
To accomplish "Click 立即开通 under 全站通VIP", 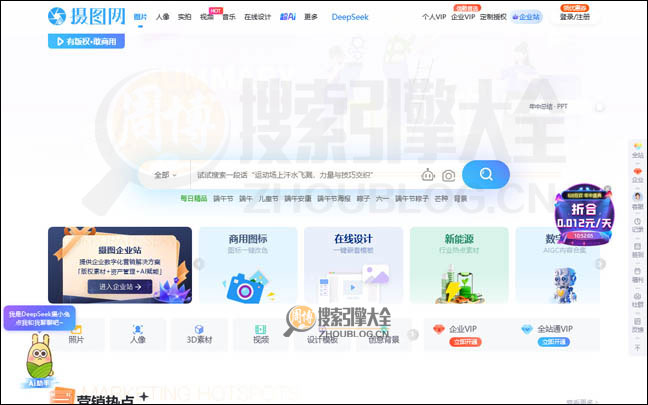I will tap(553, 342).
